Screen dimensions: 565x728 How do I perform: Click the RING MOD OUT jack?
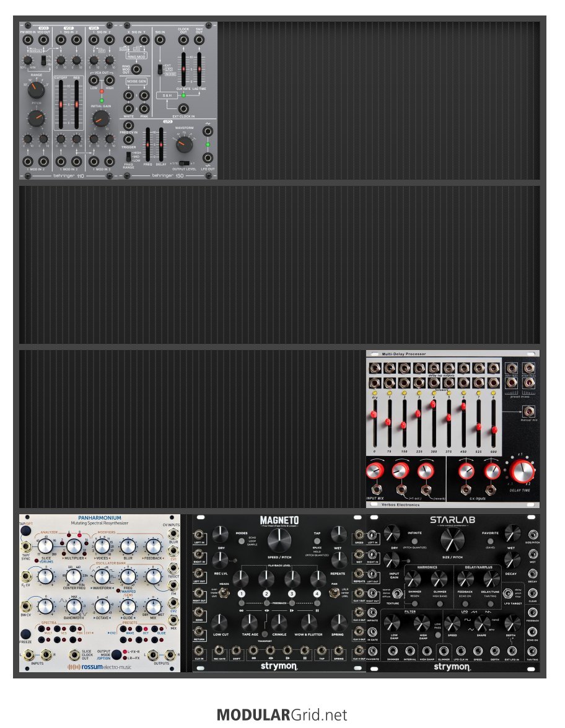click(x=136, y=69)
